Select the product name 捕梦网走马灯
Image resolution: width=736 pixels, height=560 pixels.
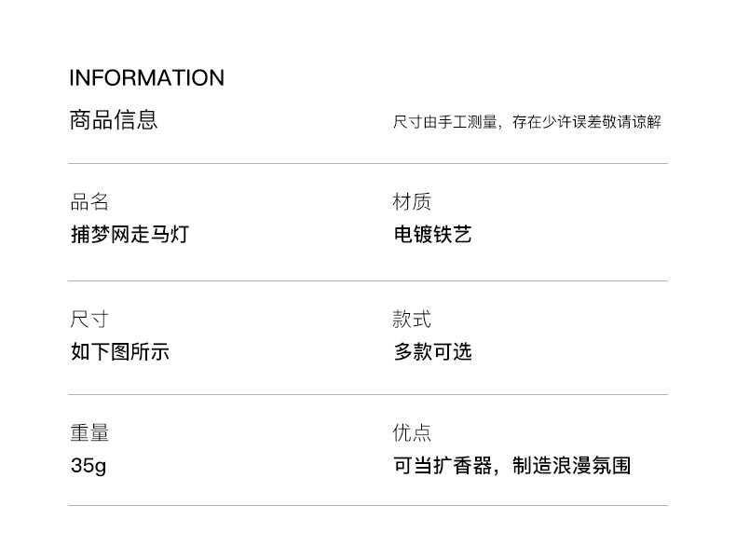click(x=129, y=234)
